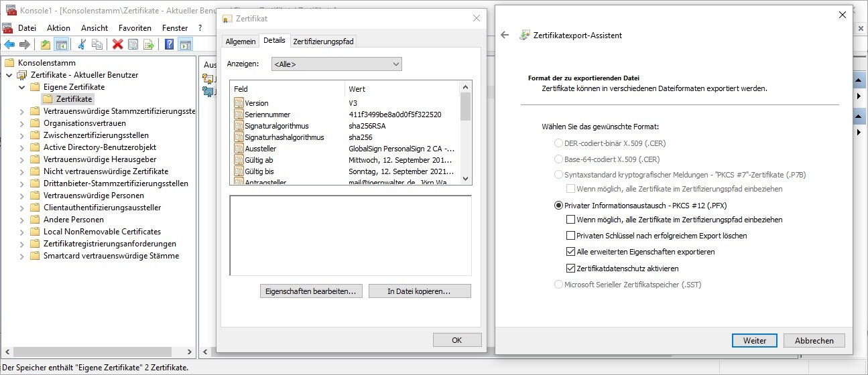Screen dimensions: 868x375
Task: Click the red X delete icon
Action: [118, 45]
